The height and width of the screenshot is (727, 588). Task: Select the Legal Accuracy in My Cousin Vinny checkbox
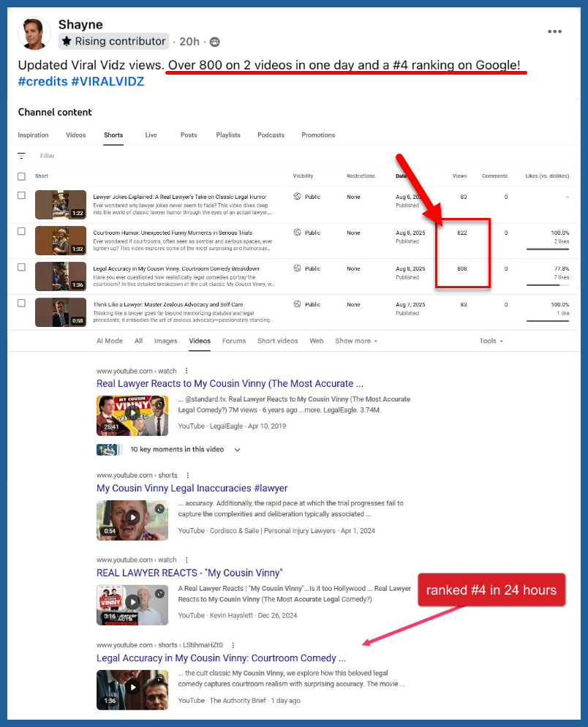21,267
